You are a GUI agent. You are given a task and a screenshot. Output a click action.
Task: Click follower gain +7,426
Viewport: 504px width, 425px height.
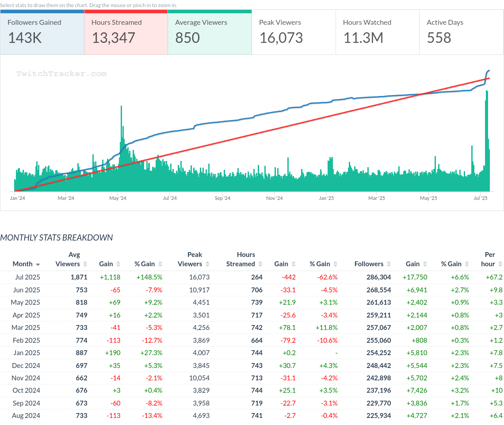point(417,391)
